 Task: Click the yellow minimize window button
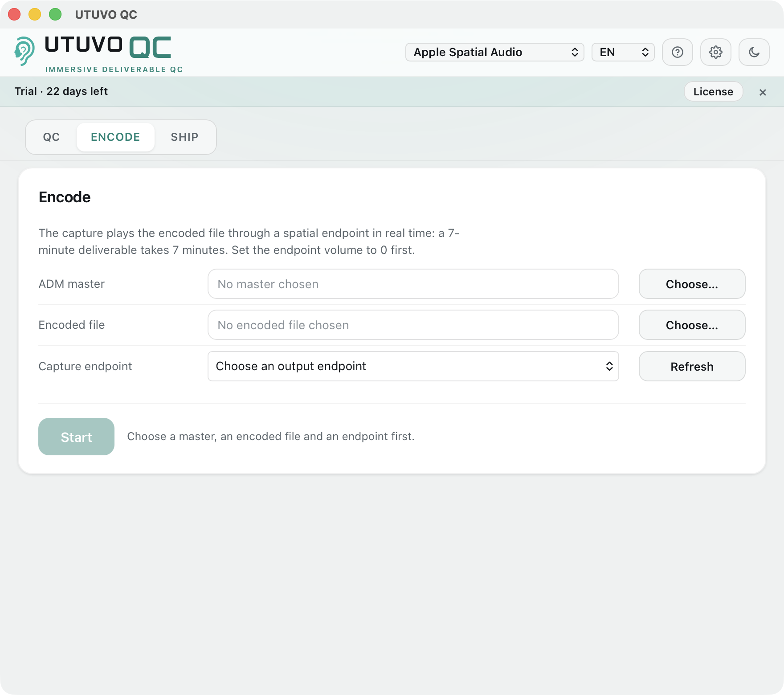tap(35, 14)
